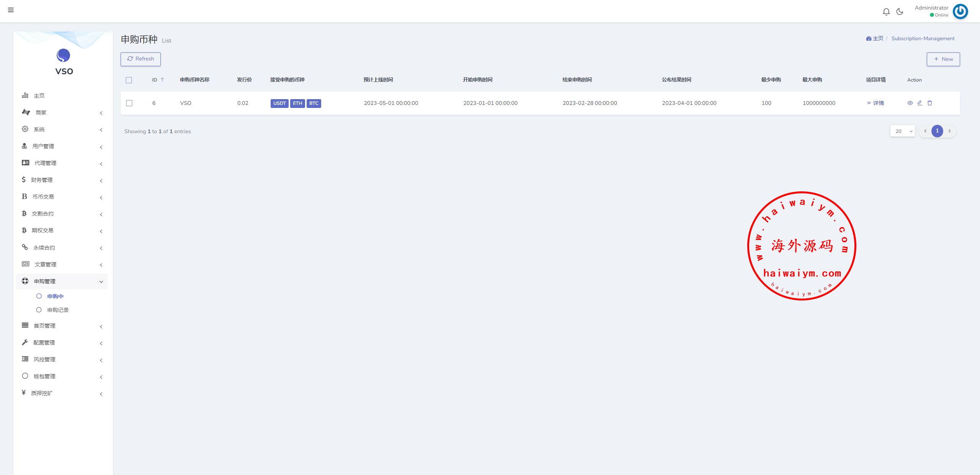Delete VSO row with trash icon

(x=929, y=103)
